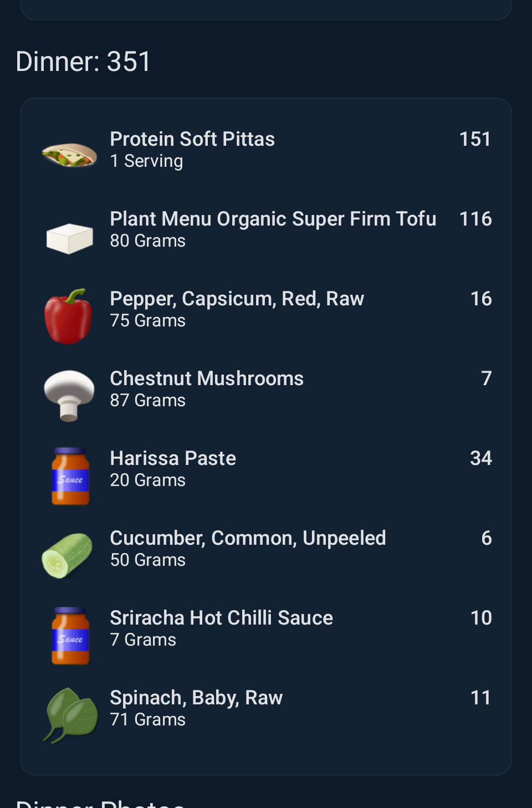
Task: Tap the pitta sandwich food icon
Action: point(69,154)
